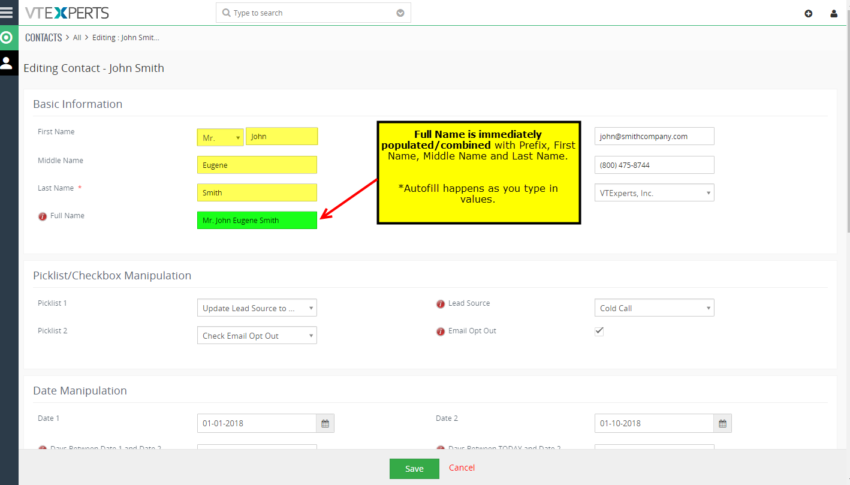The width and height of the screenshot is (850, 485).
Task: Save the contact
Action: [414, 469]
